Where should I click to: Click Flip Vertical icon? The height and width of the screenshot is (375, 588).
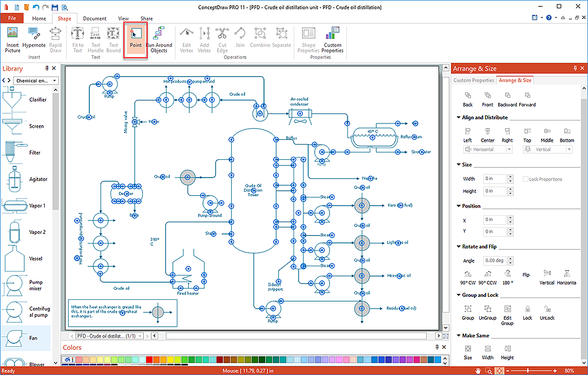click(x=547, y=274)
